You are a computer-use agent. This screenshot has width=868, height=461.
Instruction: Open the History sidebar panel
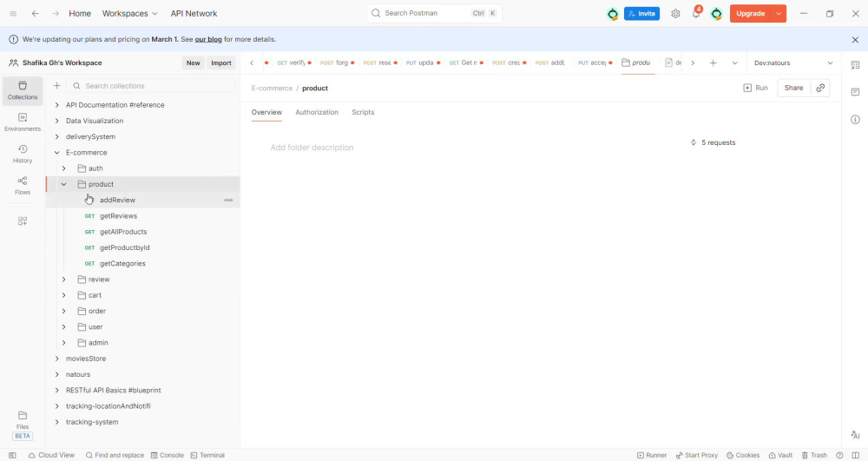pyautogui.click(x=23, y=154)
